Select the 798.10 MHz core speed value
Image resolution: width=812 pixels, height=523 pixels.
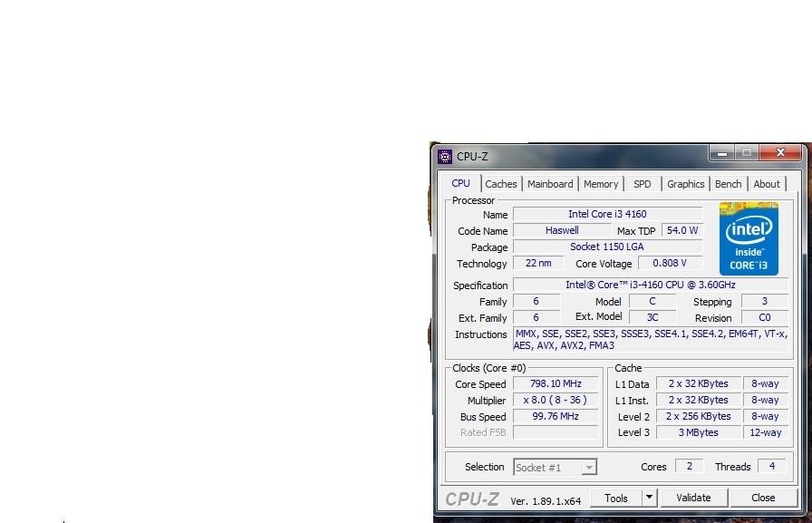[556, 383]
